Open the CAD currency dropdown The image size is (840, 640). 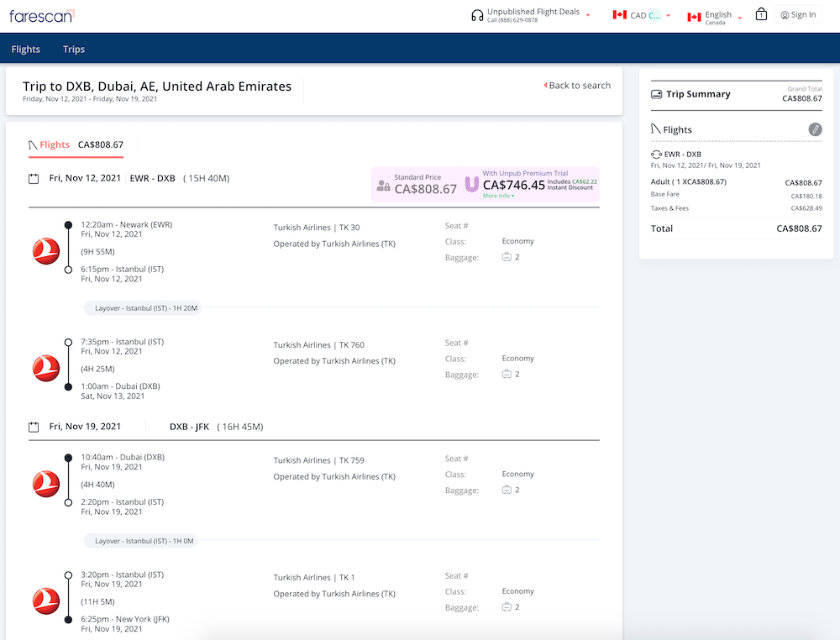tap(668, 15)
